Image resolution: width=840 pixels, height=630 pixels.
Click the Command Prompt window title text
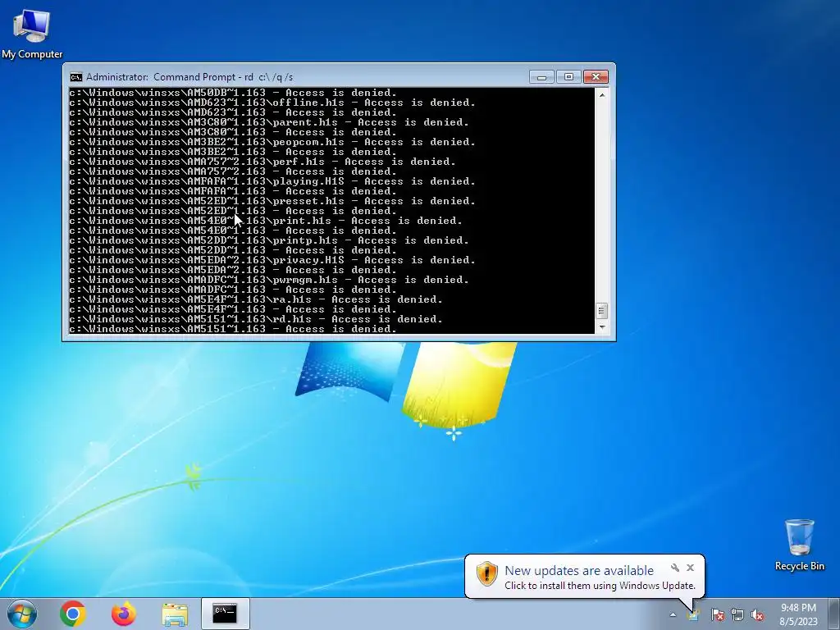pos(189,77)
